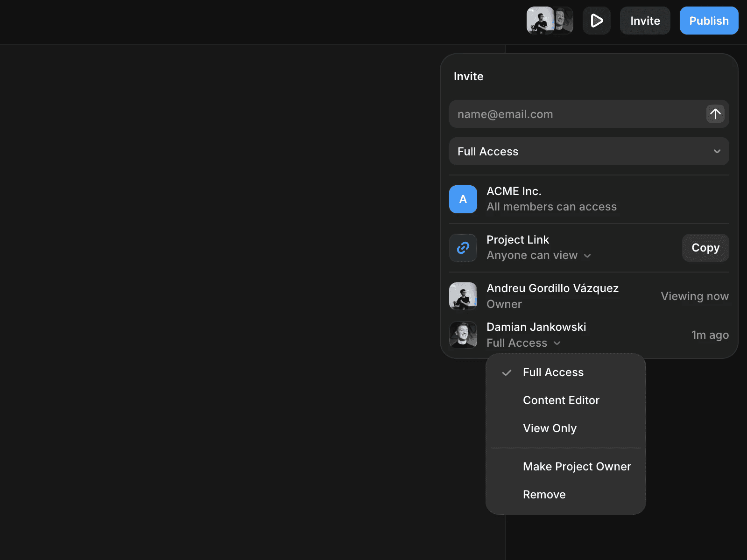This screenshot has width=747, height=560.
Task: Select Full Access in the menu
Action: click(x=566, y=372)
